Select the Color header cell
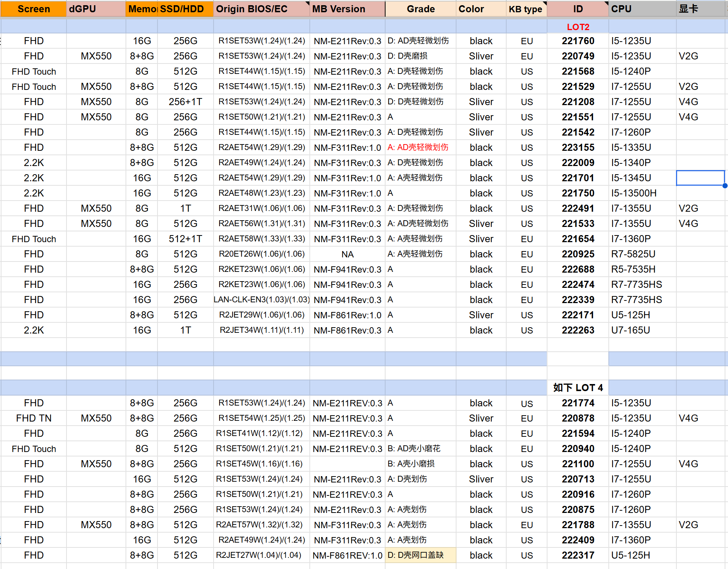Viewport: 728px width, 569px height. (x=481, y=9)
